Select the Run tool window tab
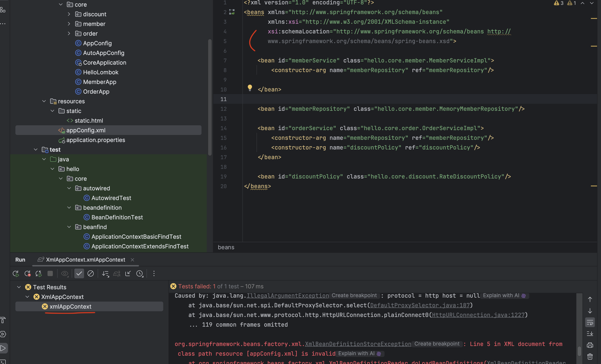The image size is (601, 364). [x=20, y=260]
